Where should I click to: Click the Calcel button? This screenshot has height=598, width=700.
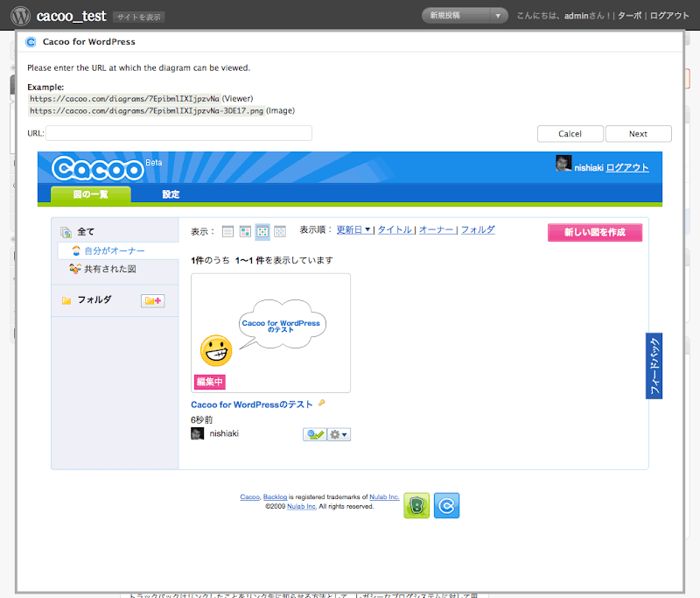(570, 134)
